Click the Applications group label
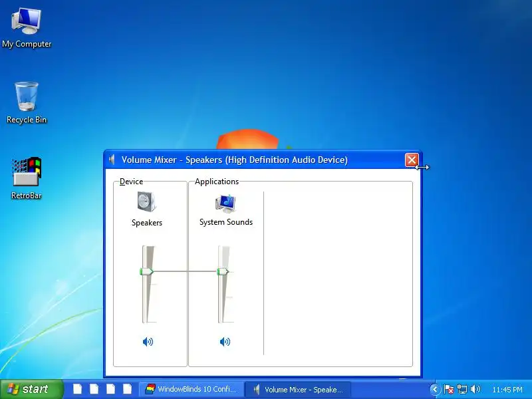Screen dimensions: 532x399 click(217, 182)
